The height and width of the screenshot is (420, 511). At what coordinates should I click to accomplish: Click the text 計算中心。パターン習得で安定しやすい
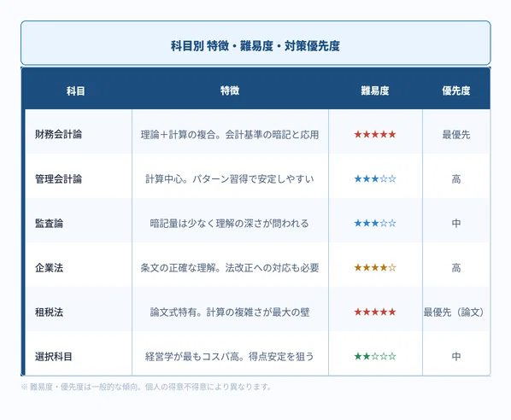pos(230,179)
